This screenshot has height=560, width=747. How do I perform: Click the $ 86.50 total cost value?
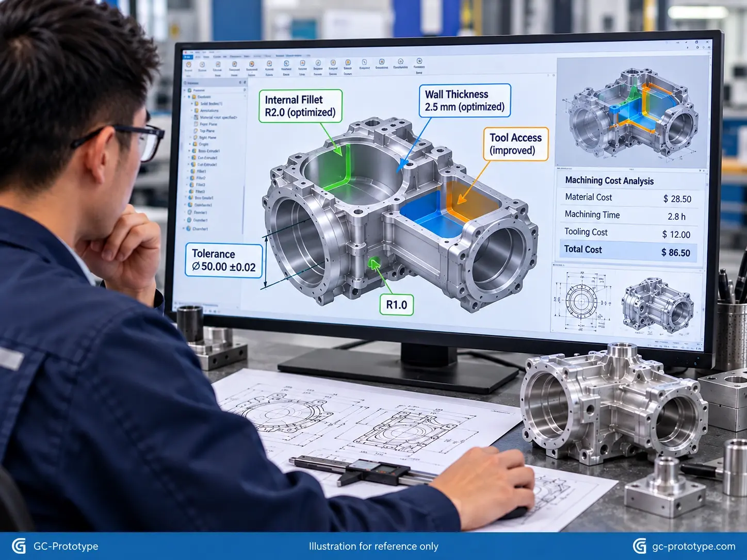pos(675,253)
